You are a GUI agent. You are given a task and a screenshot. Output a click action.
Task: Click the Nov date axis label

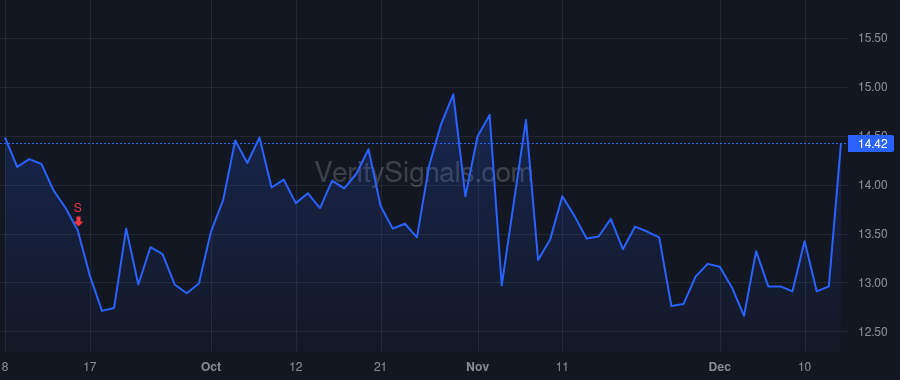click(478, 367)
